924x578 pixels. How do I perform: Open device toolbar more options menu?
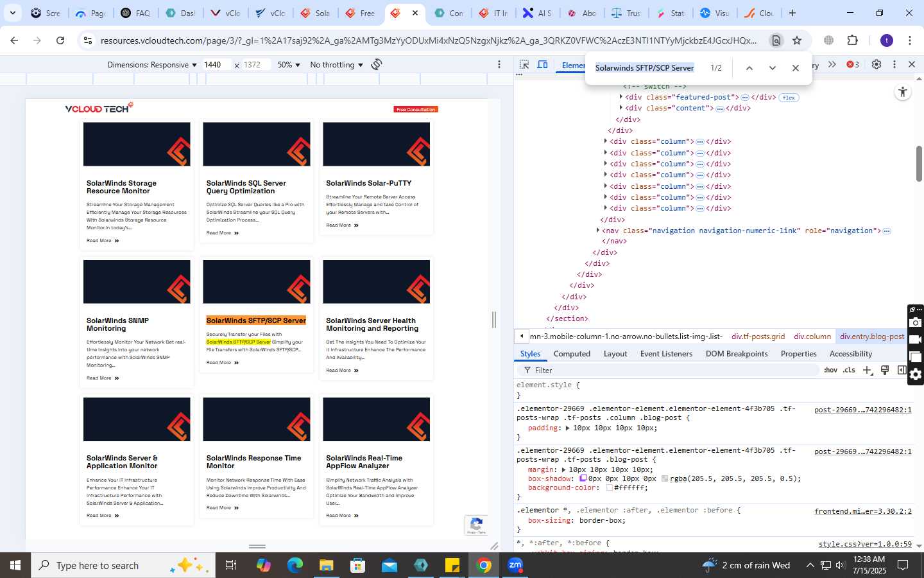click(499, 64)
